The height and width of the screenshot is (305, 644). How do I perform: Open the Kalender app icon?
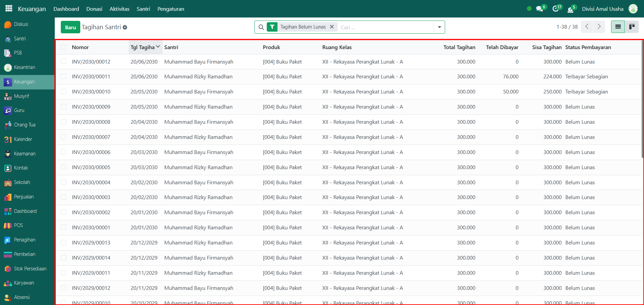pyautogui.click(x=8, y=139)
